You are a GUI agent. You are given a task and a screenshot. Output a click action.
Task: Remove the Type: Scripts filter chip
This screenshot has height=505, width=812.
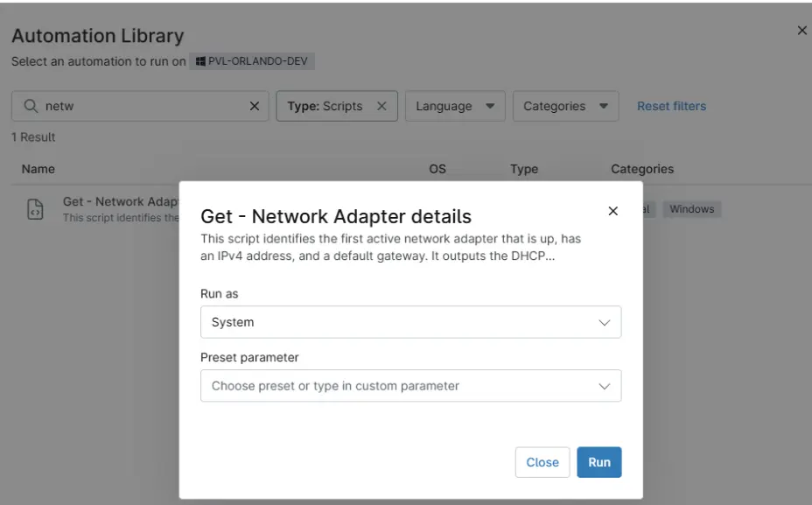(x=381, y=107)
